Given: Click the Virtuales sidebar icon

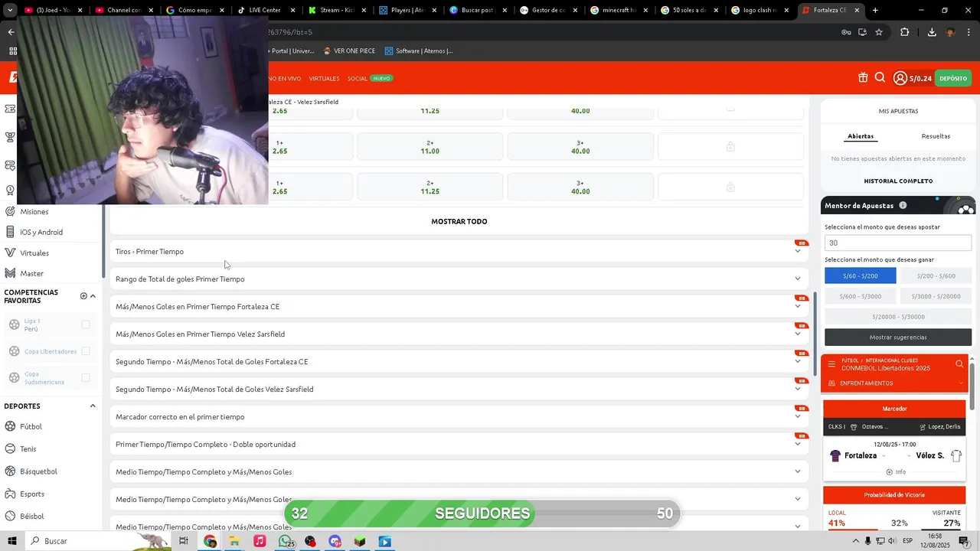Looking at the screenshot, I should coord(11,253).
